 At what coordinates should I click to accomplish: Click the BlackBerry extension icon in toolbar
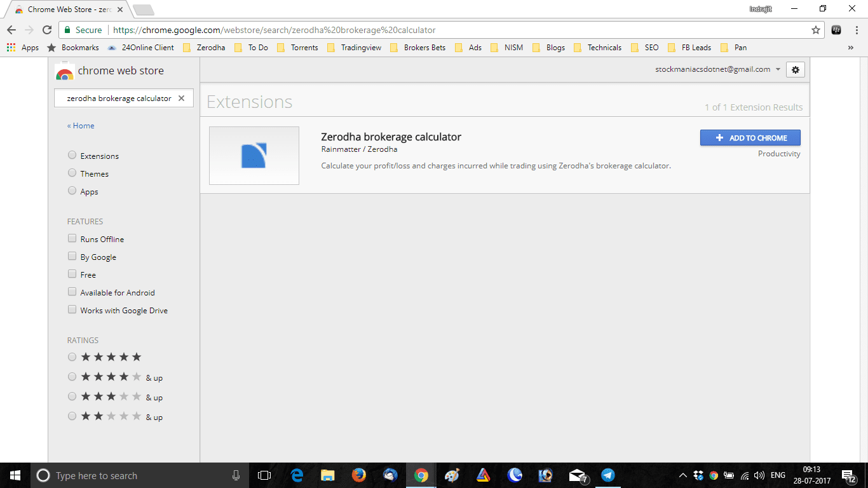836,30
